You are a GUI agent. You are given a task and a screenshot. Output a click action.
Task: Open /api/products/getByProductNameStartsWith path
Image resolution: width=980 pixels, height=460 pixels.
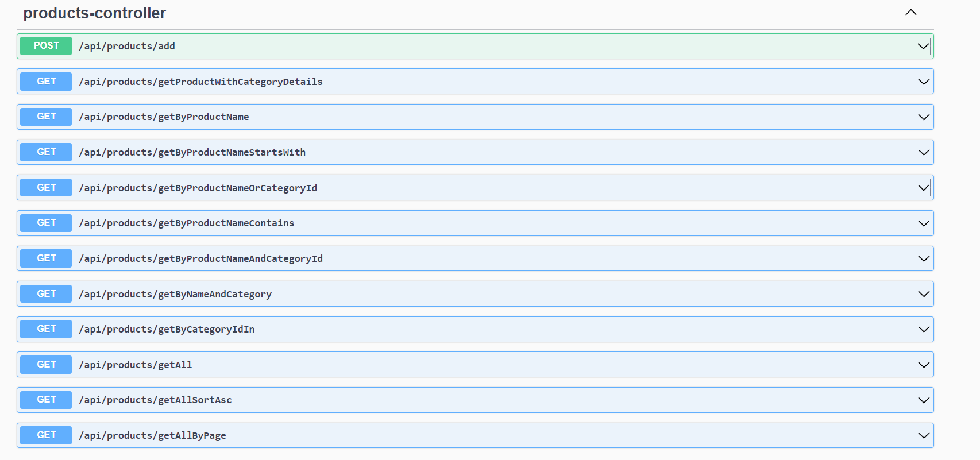[x=192, y=152]
